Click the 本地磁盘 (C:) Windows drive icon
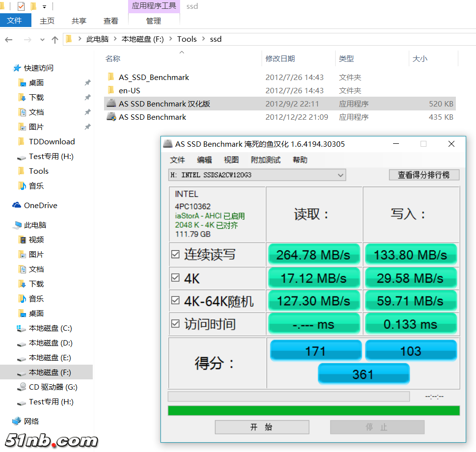The height and width of the screenshot is (452, 476). [22, 328]
